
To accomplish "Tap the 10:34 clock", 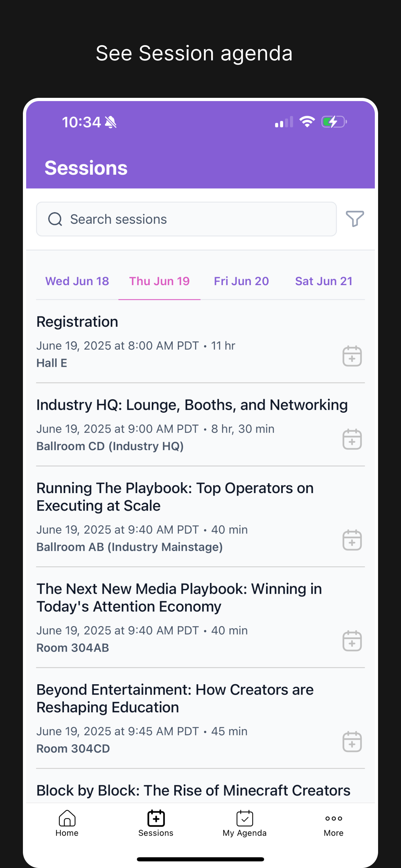I will 82,122.
